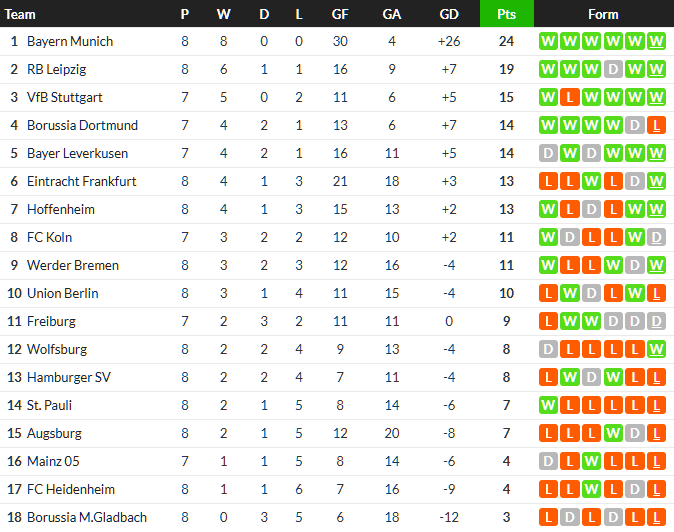This screenshot has height=532, width=674.
Task: Click Bayern Munich's 24 points cell
Action: click(x=506, y=41)
